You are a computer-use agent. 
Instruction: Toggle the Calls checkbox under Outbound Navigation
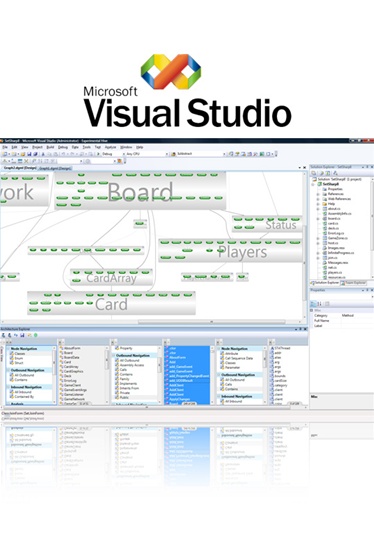117,370
